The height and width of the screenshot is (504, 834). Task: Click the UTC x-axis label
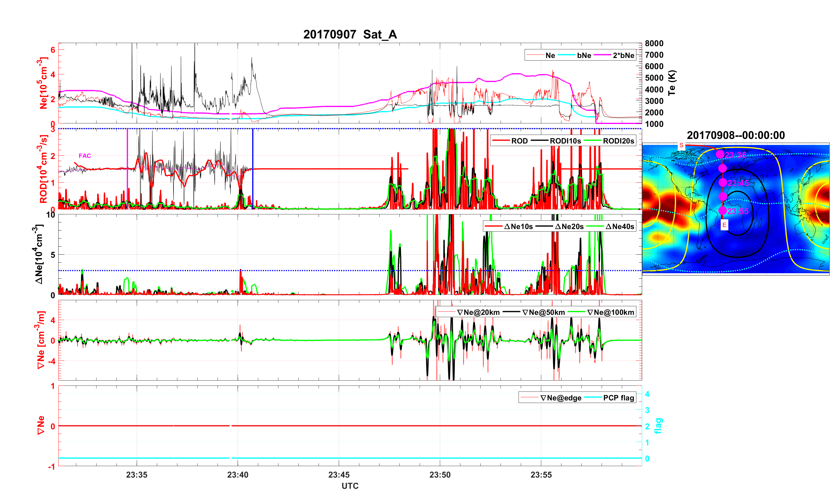click(x=350, y=486)
